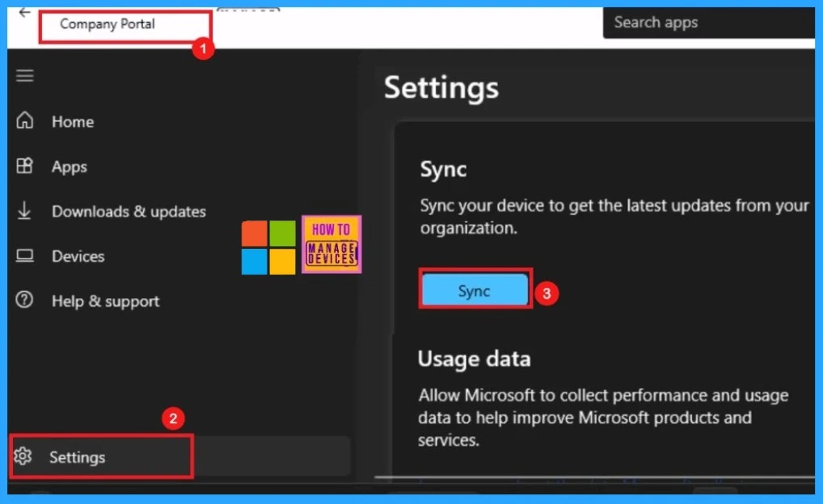Click the 'Allow Microsoft to collect' description text
The width and height of the screenshot is (823, 504).
[603, 418]
